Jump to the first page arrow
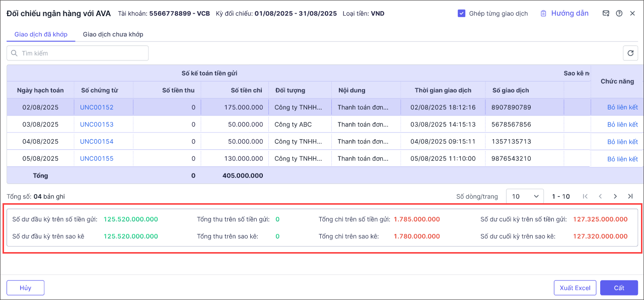 pyautogui.click(x=585, y=196)
